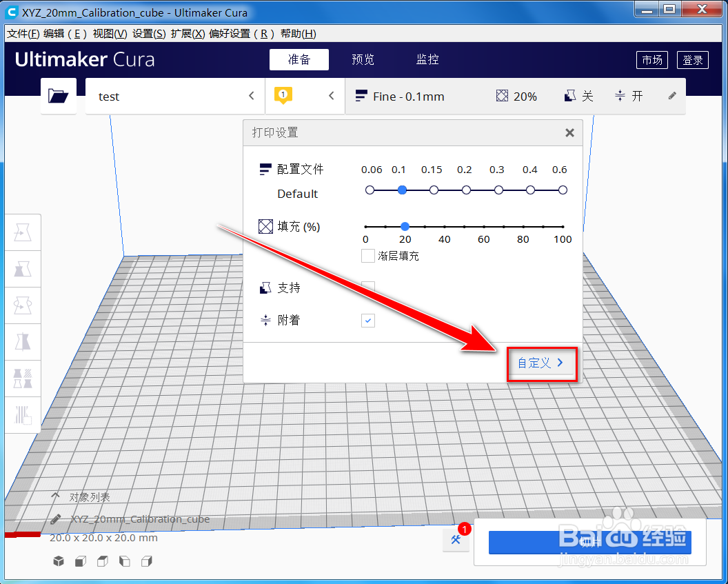Switch to the 预览 tab

pos(363,59)
